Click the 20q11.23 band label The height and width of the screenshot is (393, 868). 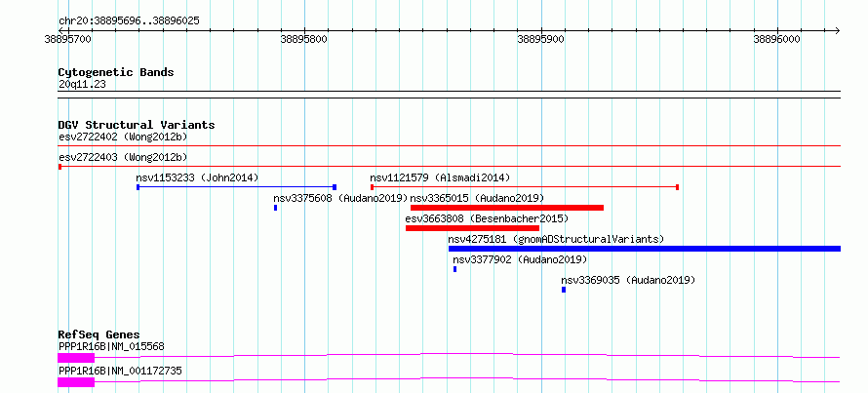tap(82, 84)
